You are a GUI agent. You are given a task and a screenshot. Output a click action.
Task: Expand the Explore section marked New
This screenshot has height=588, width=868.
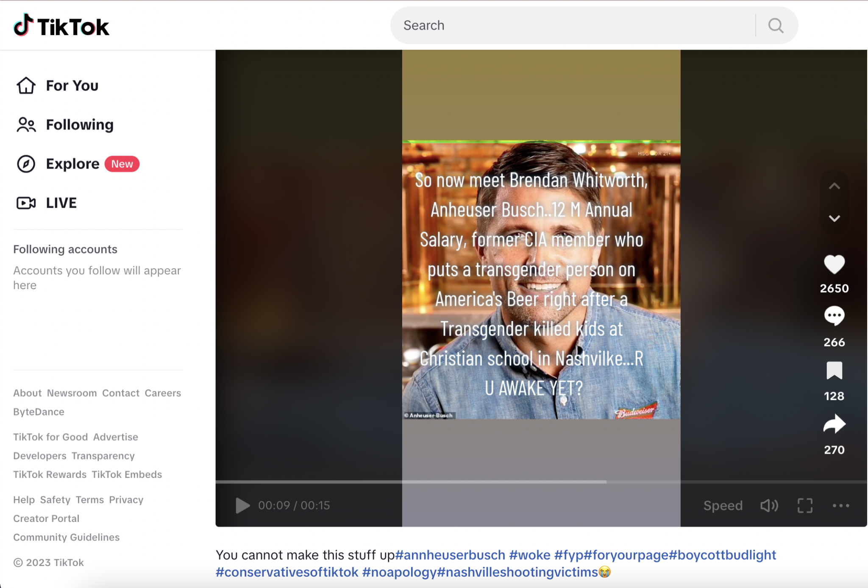pyautogui.click(x=72, y=164)
